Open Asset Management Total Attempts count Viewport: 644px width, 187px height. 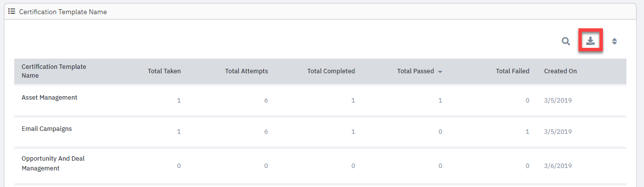(x=266, y=101)
